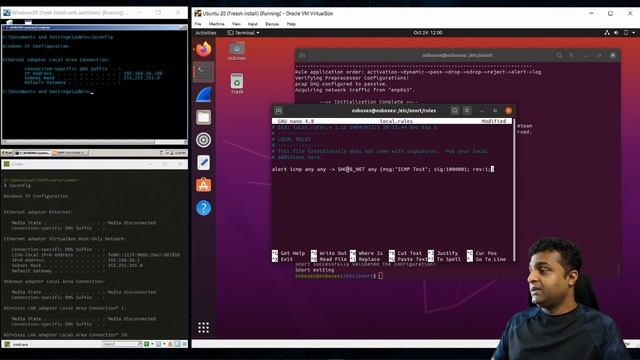Launch the blue shark-fin Wireshark dock icon
Image resolution: width=640 pixels, height=360 pixels.
point(203,95)
